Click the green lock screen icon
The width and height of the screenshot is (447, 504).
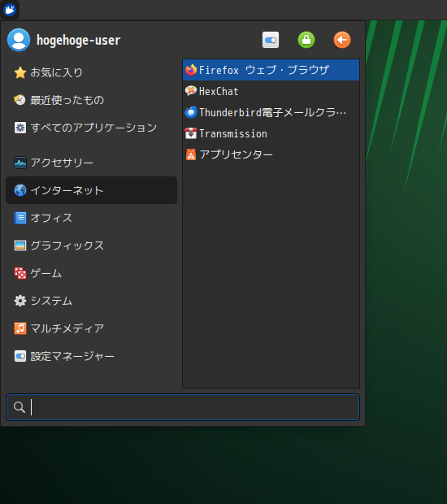point(306,40)
